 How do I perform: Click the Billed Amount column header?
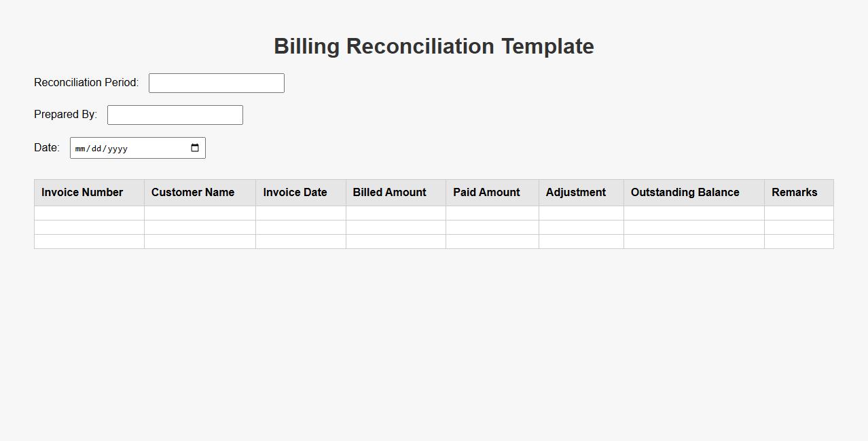coord(389,193)
